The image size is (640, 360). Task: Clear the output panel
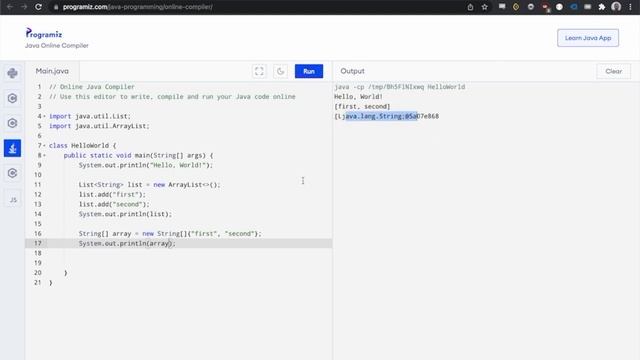tap(613, 71)
